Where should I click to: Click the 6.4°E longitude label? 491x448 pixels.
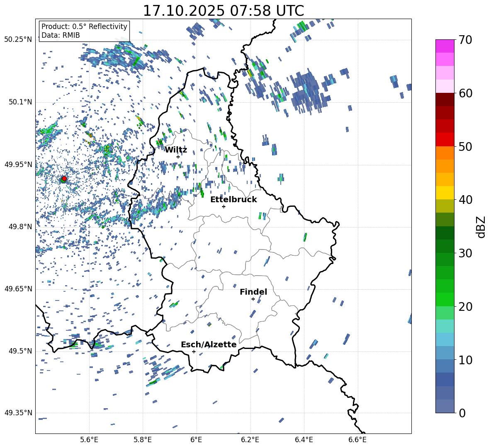point(304,440)
